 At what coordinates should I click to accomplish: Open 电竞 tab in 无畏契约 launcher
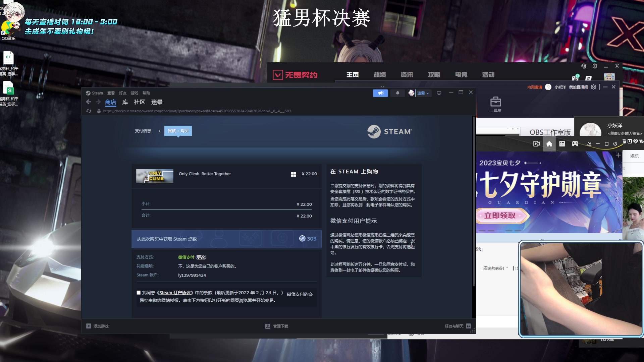tap(461, 74)
